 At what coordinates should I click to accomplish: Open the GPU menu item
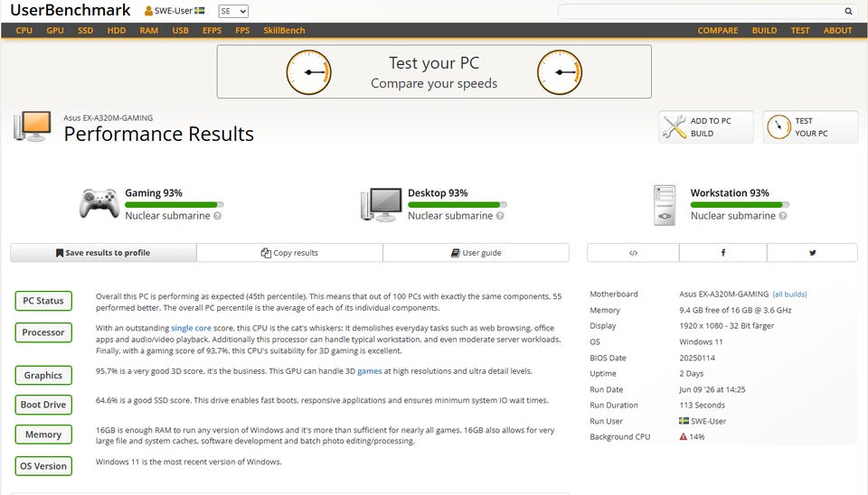(55, 31)
